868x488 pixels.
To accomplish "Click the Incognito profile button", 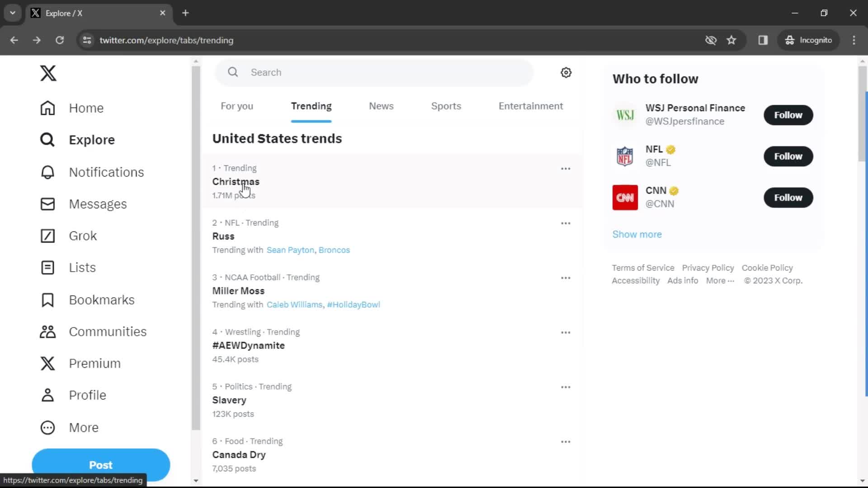I will [x=808, y=40].
